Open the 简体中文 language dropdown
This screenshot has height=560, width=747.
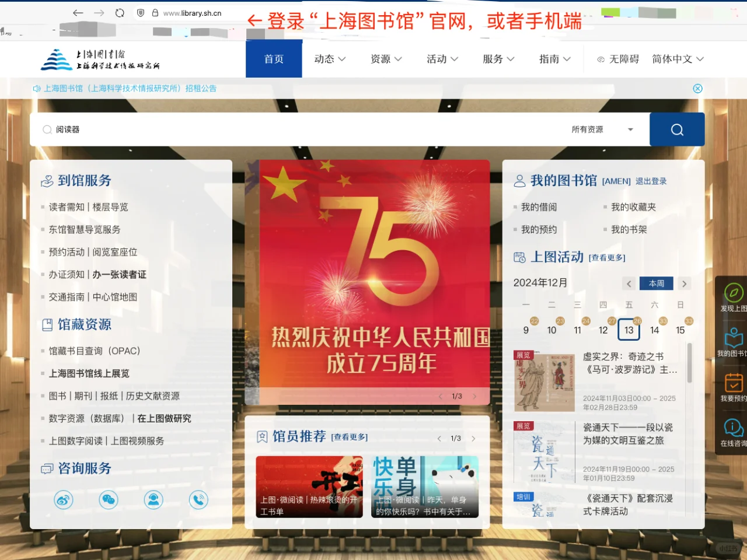point(678,59)
